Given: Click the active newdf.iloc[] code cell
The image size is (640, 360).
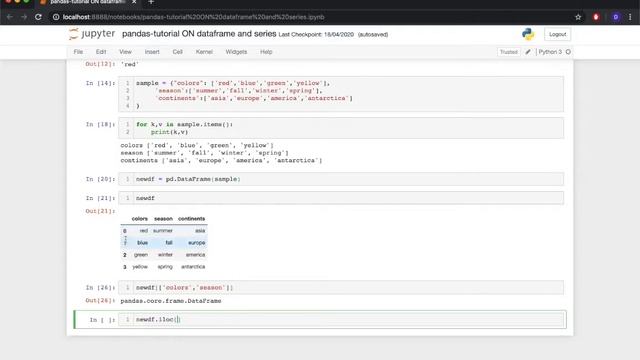Looking at the screenshot, I should click(x=341, y=319).
